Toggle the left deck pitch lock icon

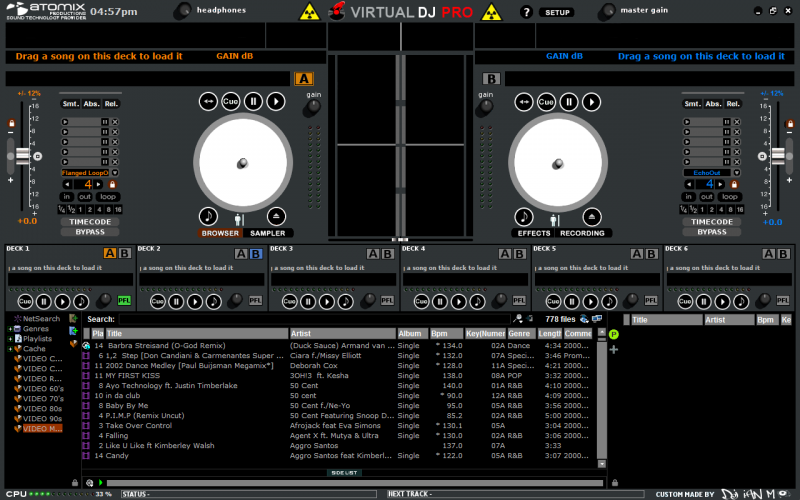(11, 123)
